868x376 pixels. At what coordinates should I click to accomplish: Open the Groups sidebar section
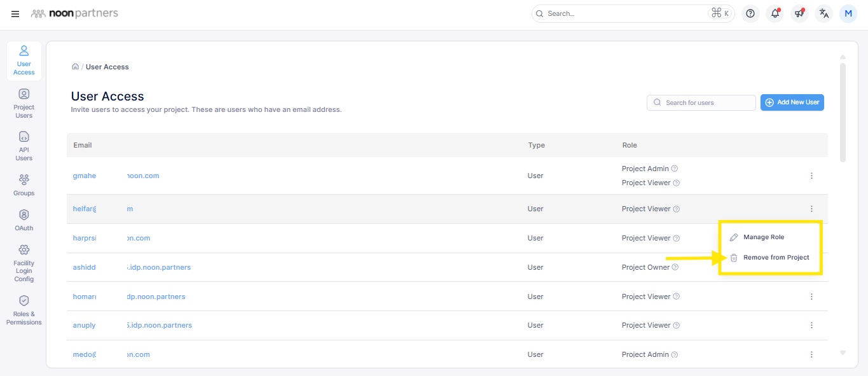point(24,185)
